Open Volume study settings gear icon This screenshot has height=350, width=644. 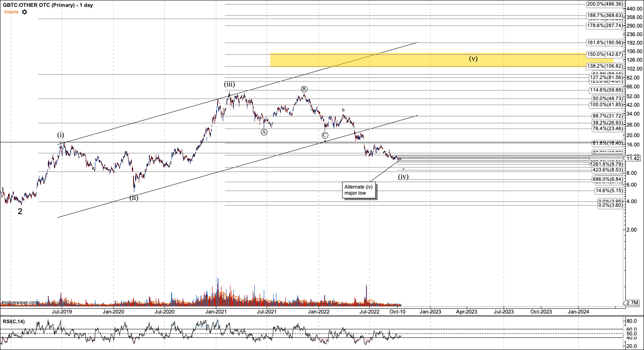(24, 12)
